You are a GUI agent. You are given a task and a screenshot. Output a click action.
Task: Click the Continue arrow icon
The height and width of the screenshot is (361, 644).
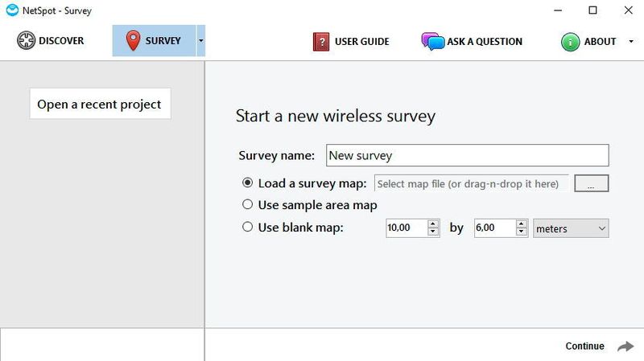[x=625, y=347]
